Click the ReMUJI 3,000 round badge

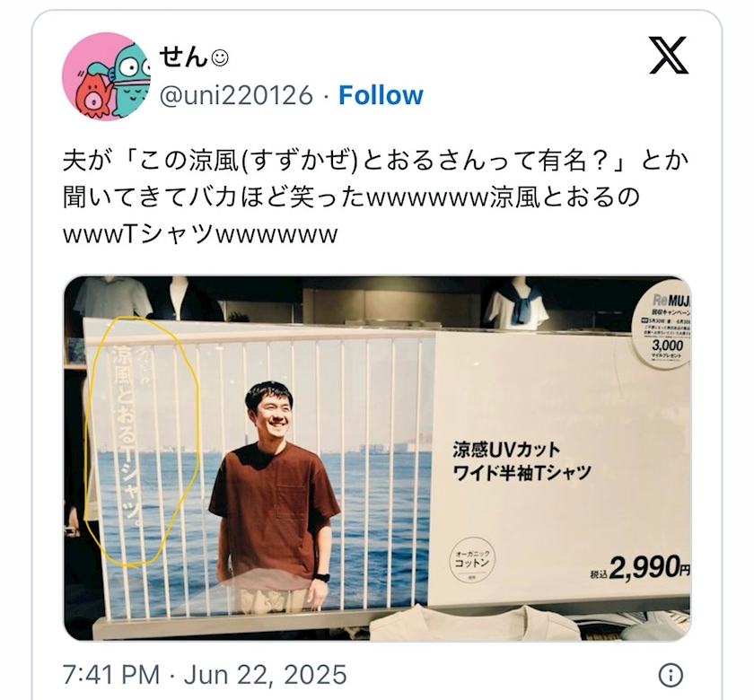pos(663,328)
